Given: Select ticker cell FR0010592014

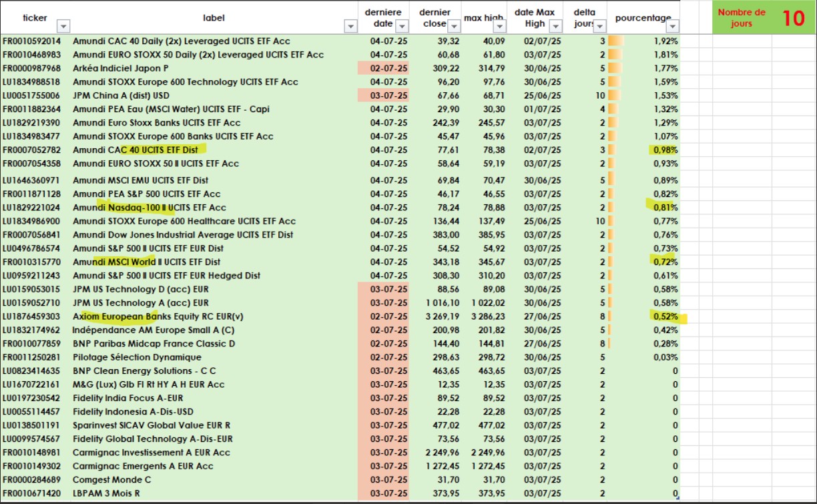Looking at the screenshot, I should tap(31, 41).
